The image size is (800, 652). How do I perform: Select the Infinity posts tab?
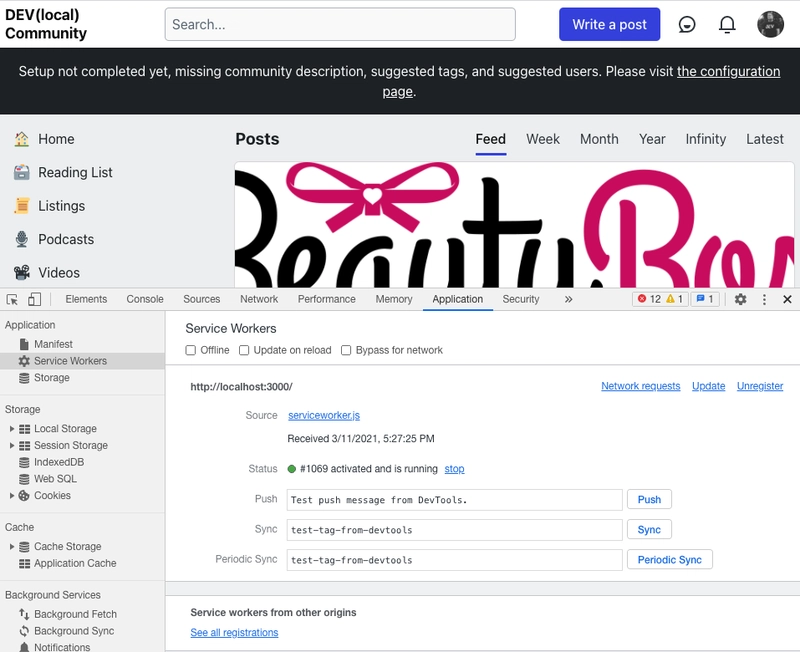pos(706,139)
